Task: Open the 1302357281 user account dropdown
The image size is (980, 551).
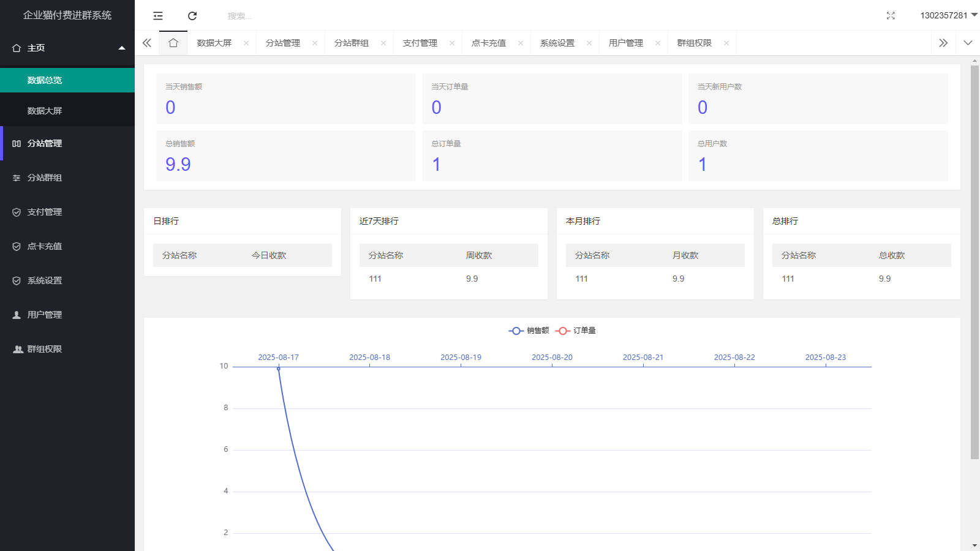Action: pyautogui.click(x=948, y=15)
